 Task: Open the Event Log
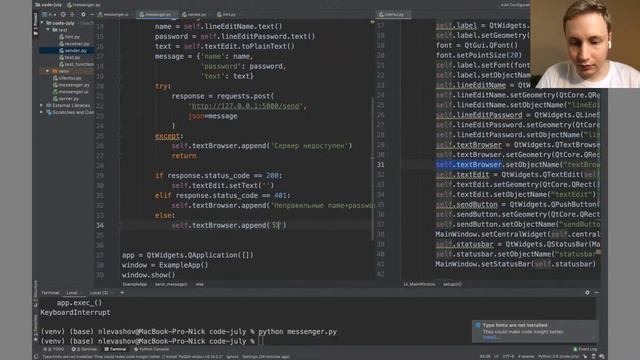pyautogui.click(x=585, y=349)
